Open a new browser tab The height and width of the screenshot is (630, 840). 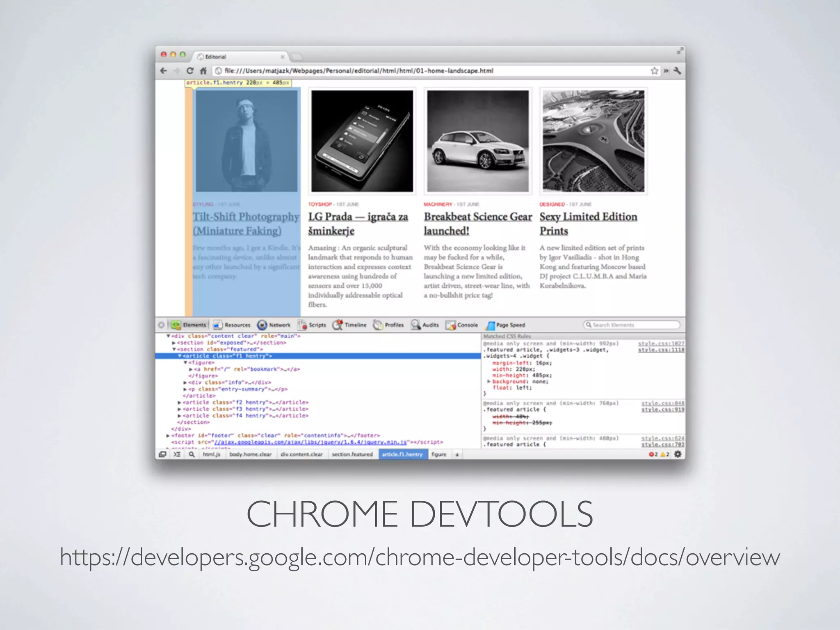click(x=296, y=57)
